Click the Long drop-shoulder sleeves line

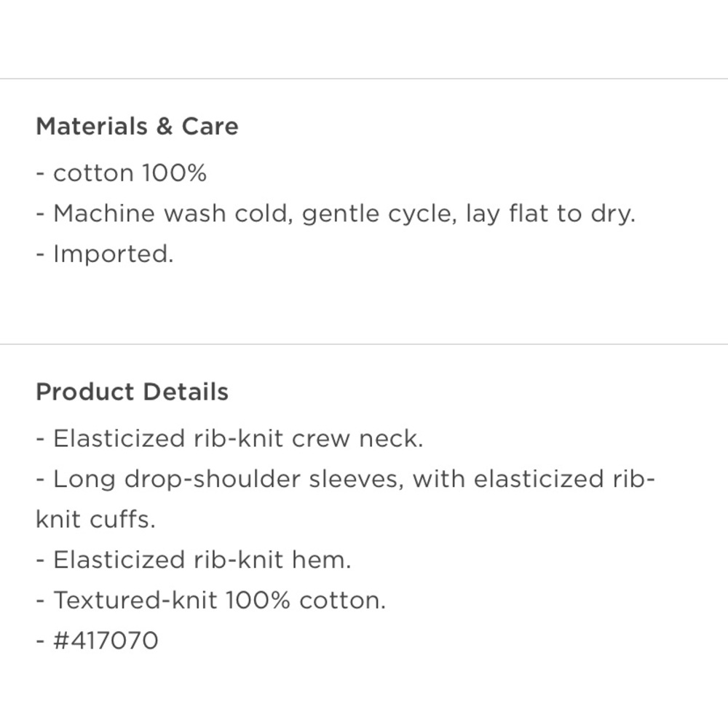[345, 479]
